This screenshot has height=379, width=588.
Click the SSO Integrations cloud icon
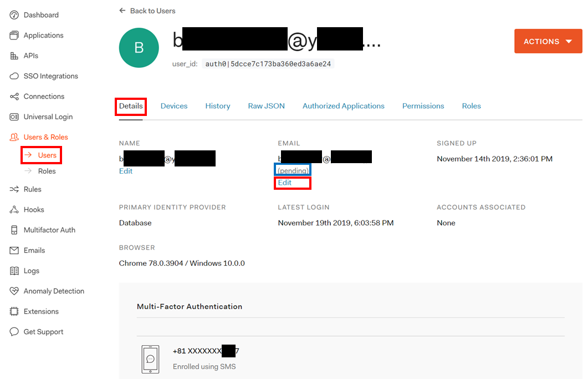[x=14, y=76]
